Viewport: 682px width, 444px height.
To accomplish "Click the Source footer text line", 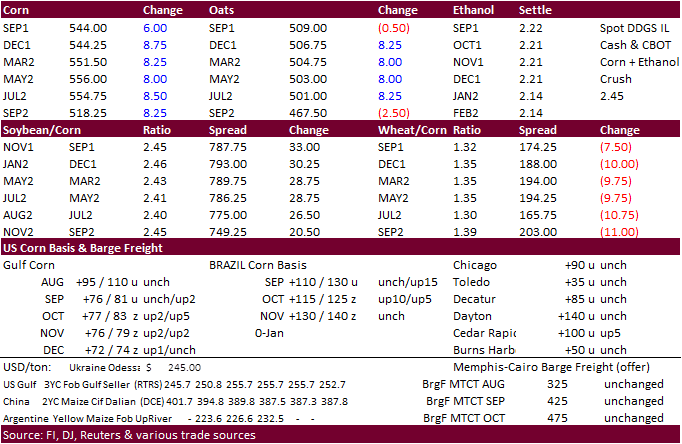I will [130, 435].
